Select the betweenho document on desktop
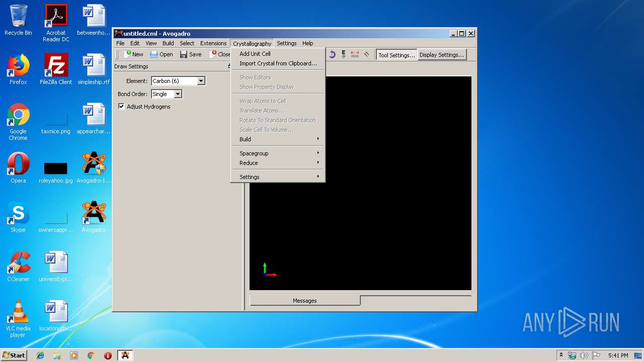This screenshot has width=644, height=362. [x=94, y=20]
